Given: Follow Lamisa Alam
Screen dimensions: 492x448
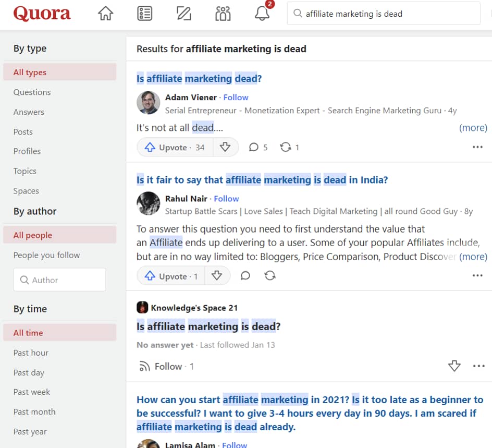Looking at the screenshot, I should click(x=235, y=444).
